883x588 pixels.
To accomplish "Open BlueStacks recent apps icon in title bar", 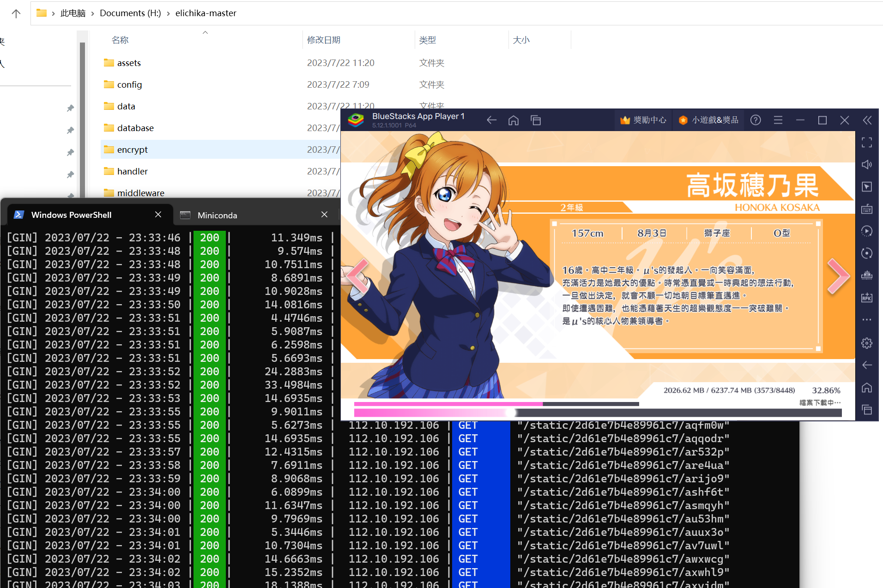I will coord(536,120).
